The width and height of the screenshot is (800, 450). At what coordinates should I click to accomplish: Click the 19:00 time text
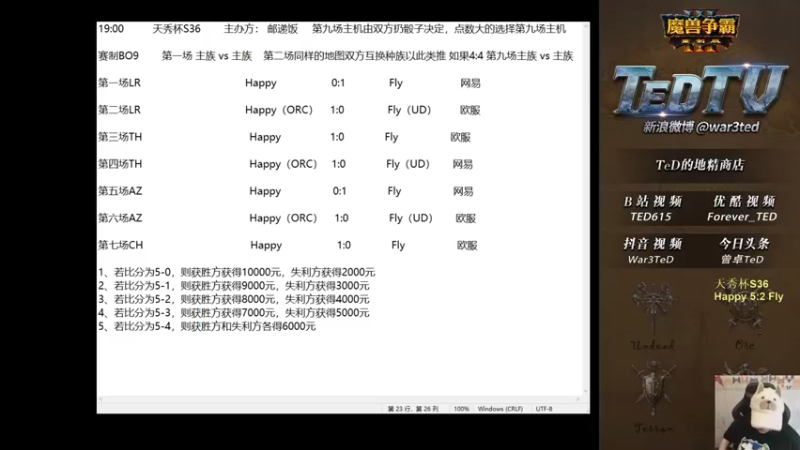click(x=111, y=29)
